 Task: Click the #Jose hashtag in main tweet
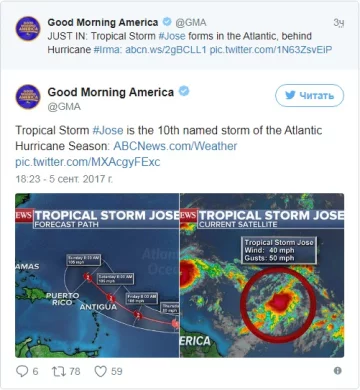[108, 130]
